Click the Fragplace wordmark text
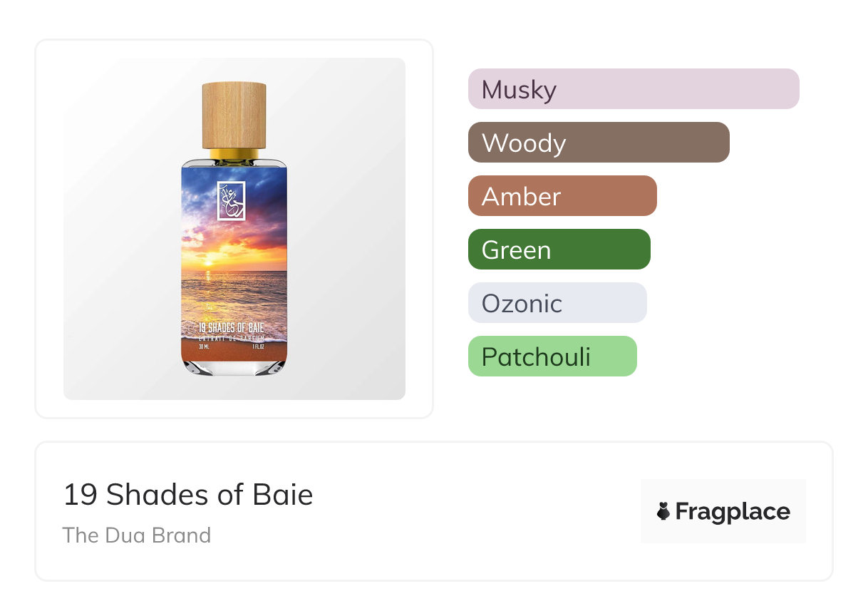868x616 pixels. pos(733,511)
